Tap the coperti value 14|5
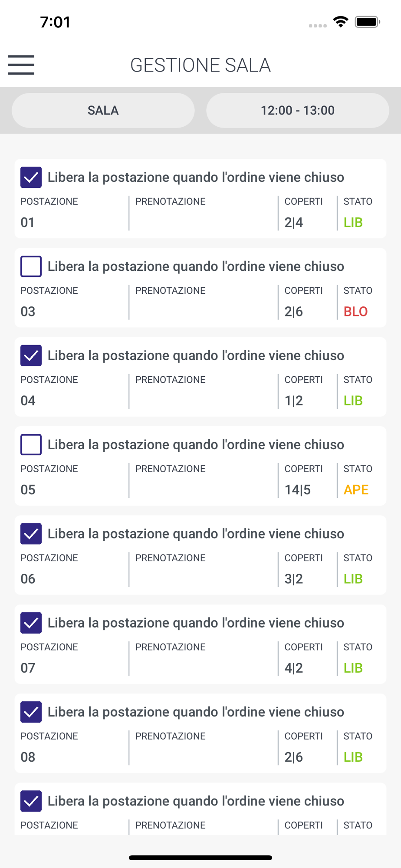 pyautogui.click(x=298, y=490)
